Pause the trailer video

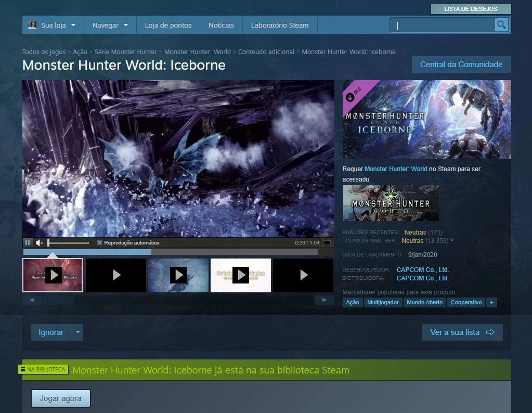pyautogui.click(x=28, y=242)
